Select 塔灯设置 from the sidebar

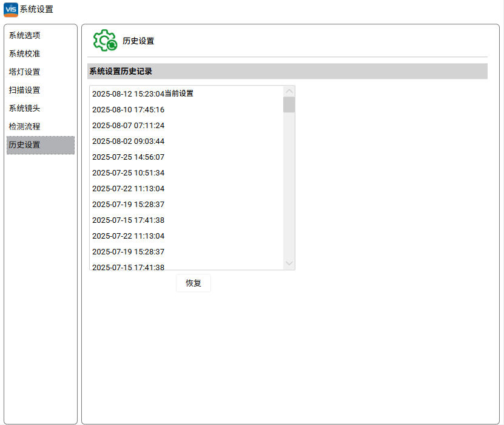click(24, 72)
